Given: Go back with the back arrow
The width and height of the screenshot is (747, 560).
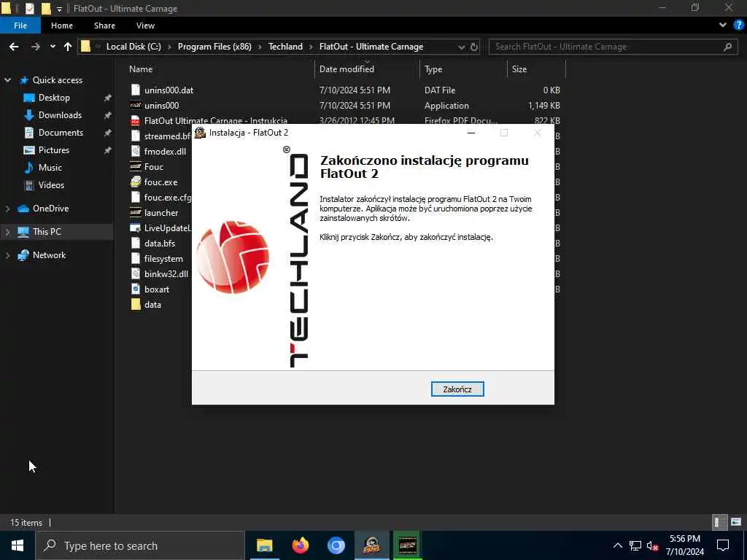Looking at the screenshot, I should (14, 47).
